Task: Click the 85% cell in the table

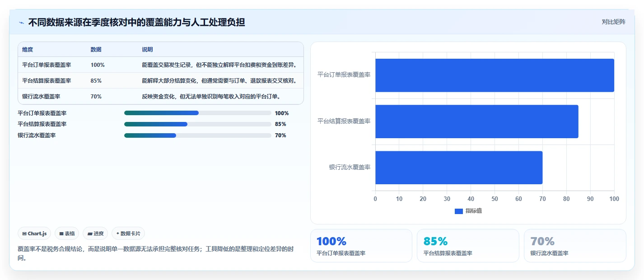Action: [96, 80]
